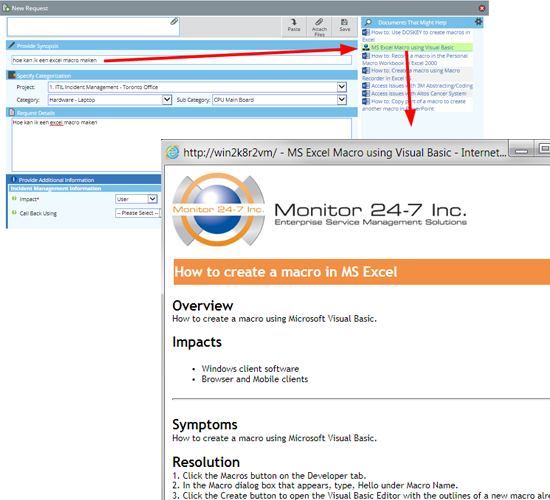Close the New Request window with red X
The image size is (550, 500).
[x=482, y=8]
